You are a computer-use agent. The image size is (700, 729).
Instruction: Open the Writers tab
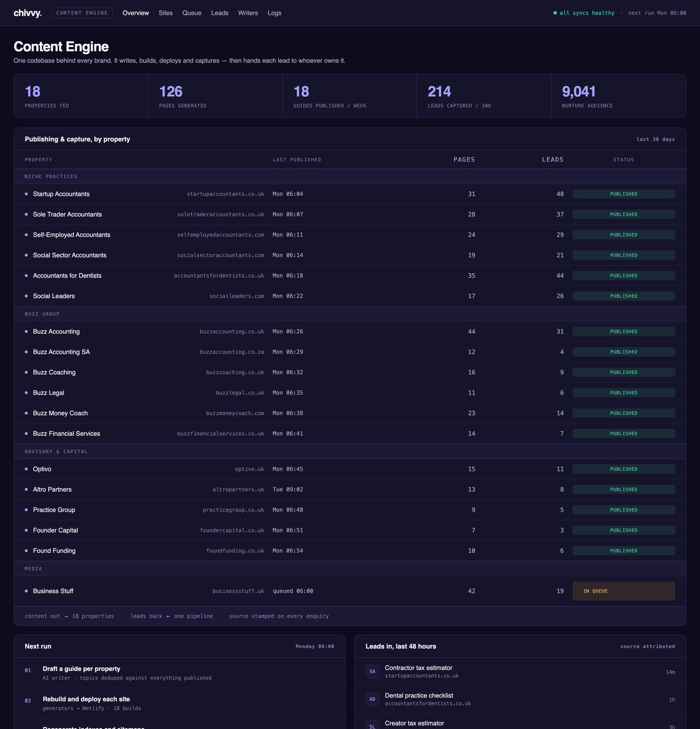tap(248, 13)
